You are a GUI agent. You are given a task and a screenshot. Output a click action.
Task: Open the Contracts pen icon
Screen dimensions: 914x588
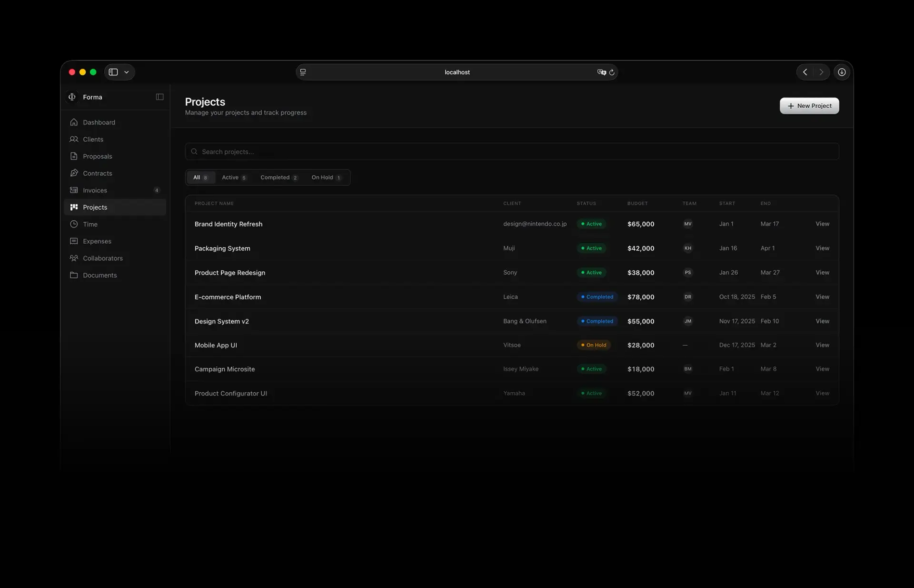(74, 173)
